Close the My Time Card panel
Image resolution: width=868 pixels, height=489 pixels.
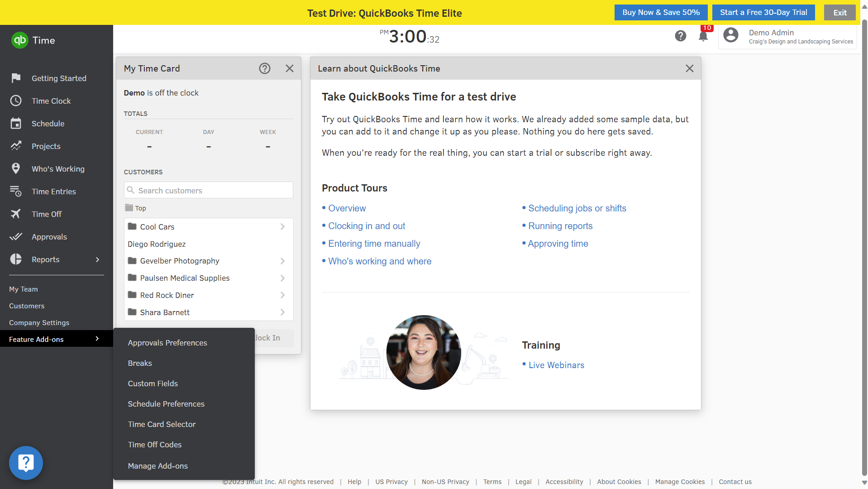(x=290, y=68)
